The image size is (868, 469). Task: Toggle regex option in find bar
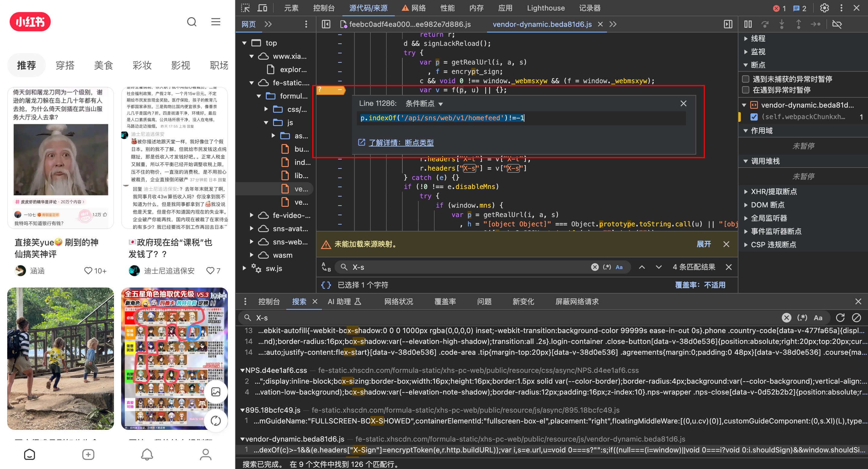(606, 267)
